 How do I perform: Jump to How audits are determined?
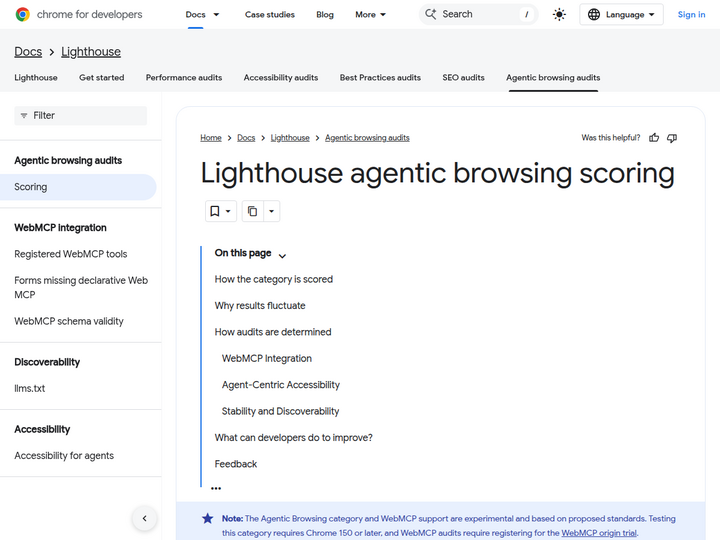pyautogui.click(x=273, y=332)
